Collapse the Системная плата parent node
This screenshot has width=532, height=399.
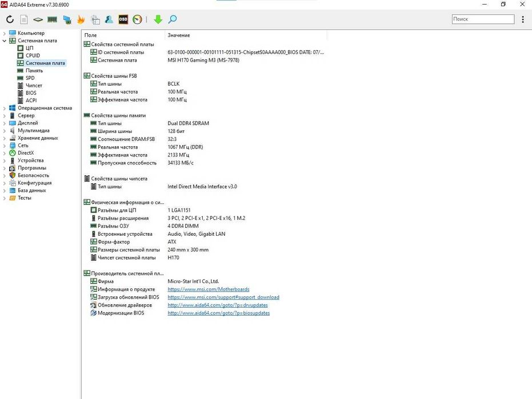pyautogui.click(x=4, y=41)
